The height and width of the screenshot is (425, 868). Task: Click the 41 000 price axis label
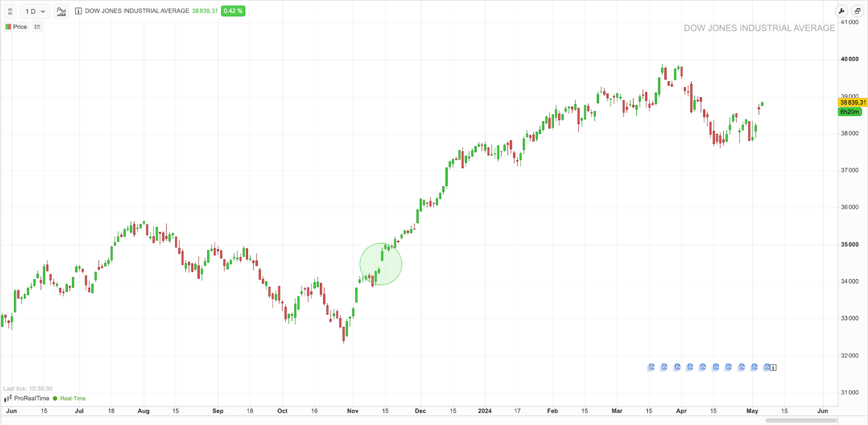[850, 22]
